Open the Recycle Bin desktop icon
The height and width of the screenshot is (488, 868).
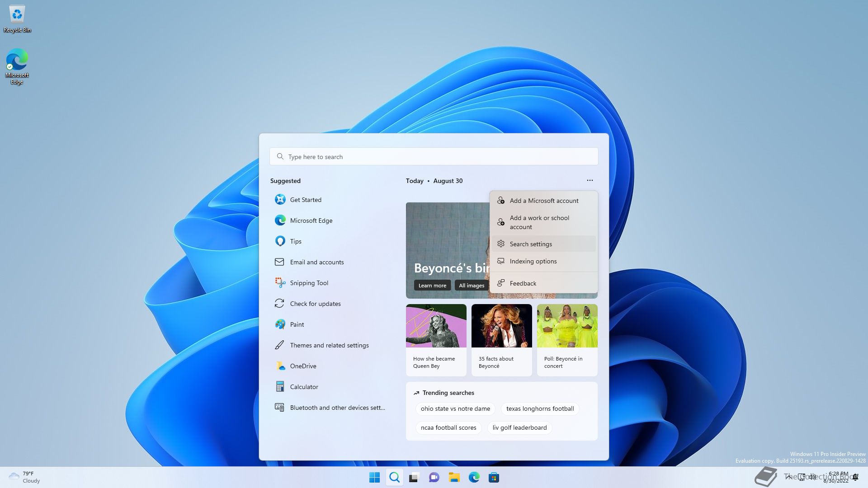(x=17, y=19)
